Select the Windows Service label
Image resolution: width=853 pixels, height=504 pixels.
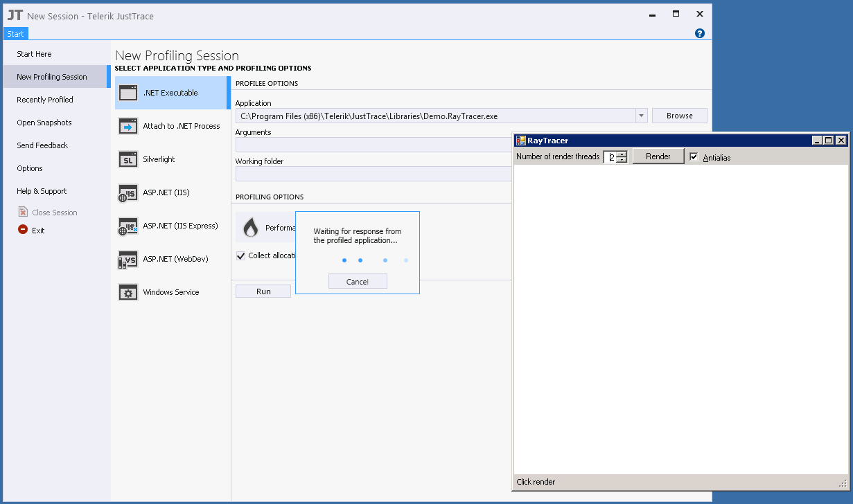click(171, 292)
